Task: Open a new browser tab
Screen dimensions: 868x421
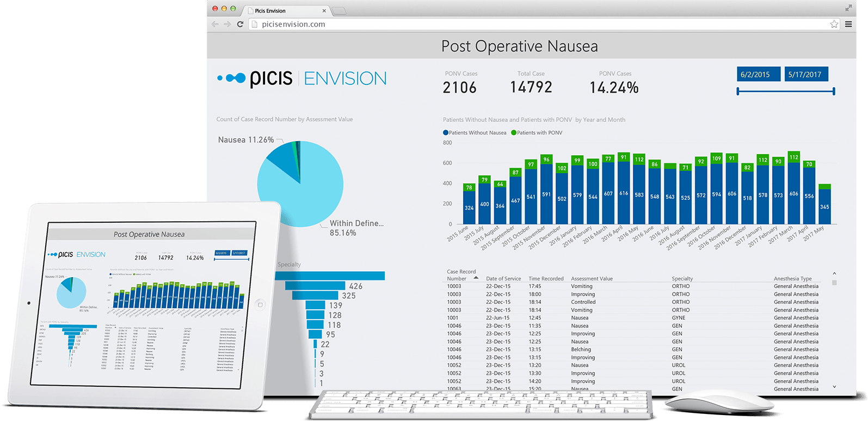Action: [338, 11]
